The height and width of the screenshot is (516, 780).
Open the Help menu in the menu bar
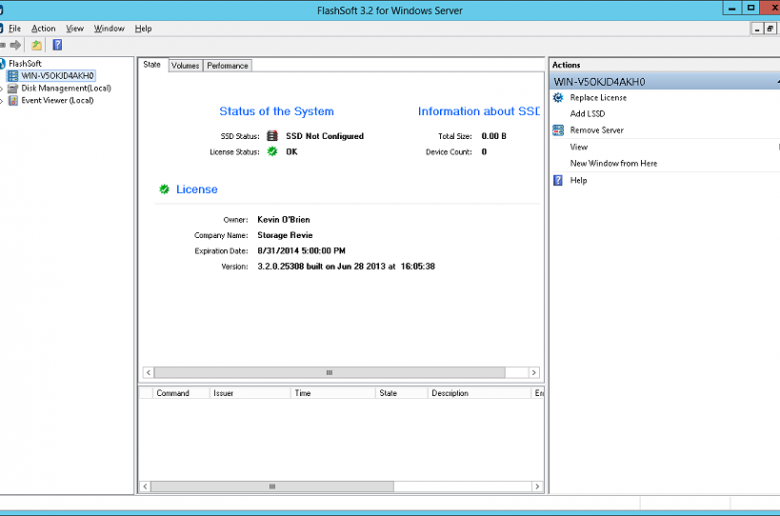143,29
